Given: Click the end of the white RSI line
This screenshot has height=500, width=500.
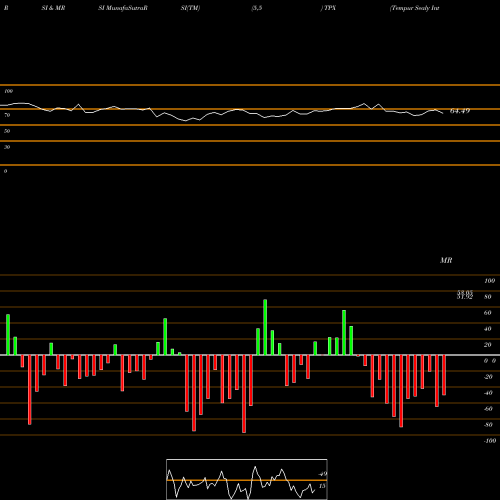Looking at the screenshot, I should (443, 114).
